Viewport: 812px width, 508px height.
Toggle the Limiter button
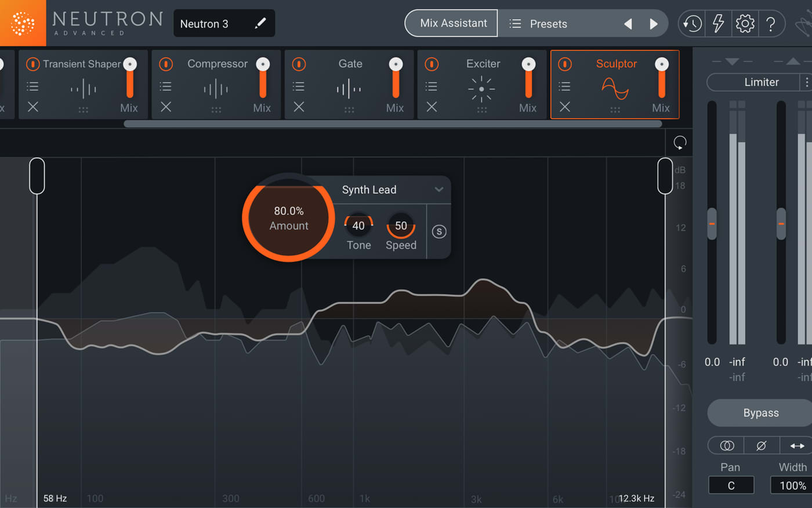tap(753, 82)
